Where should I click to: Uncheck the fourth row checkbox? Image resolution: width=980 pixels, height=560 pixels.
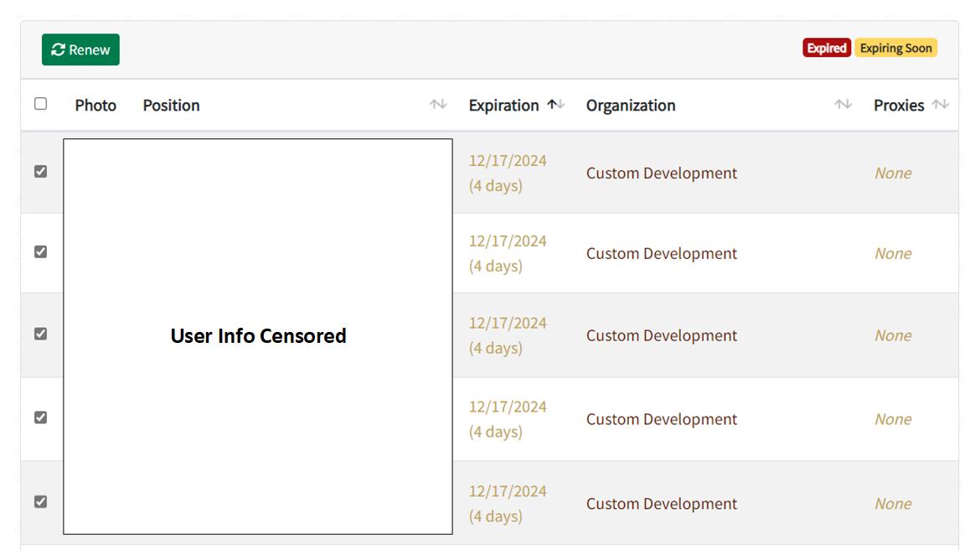click(40, 417)
